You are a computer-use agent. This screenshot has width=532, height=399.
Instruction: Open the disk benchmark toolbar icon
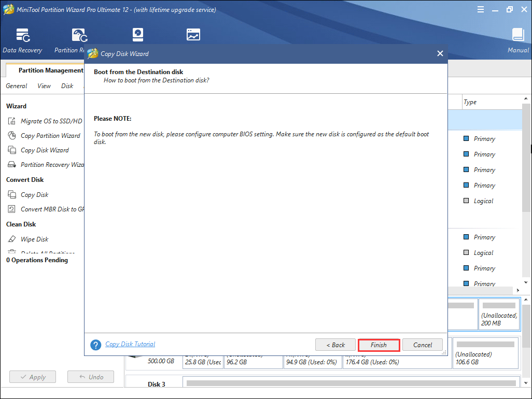pos(138,35)
